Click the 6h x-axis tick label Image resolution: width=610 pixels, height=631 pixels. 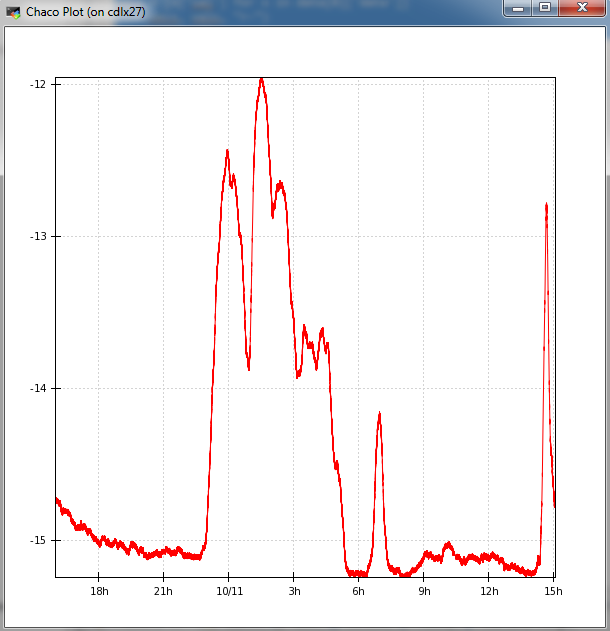point(359,591)
